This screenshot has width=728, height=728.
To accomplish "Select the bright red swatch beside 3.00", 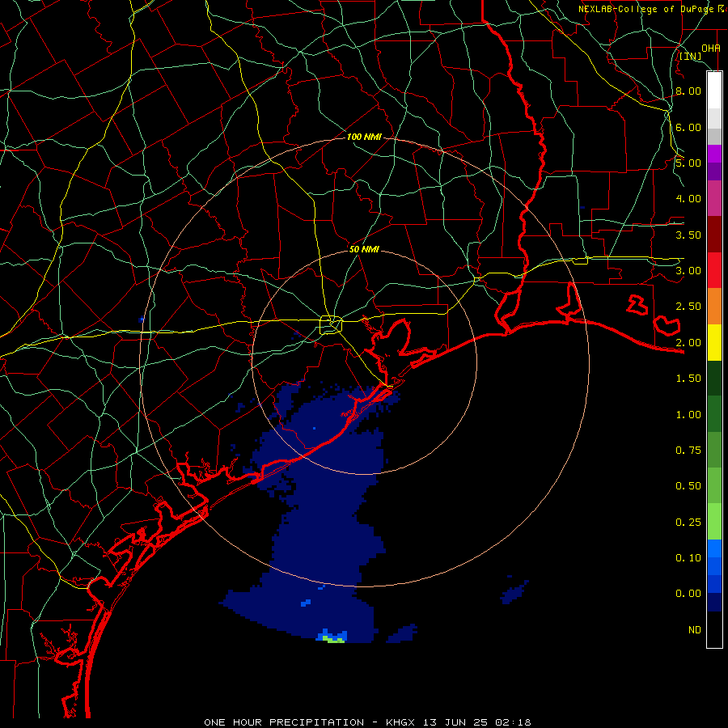I will pyautogui.click(x=714, y=270).
